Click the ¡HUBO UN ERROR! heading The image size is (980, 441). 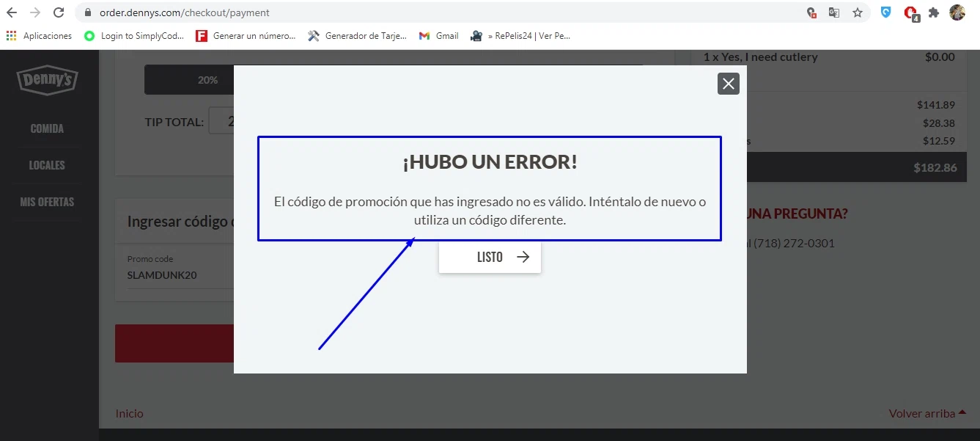click(490, 161)
